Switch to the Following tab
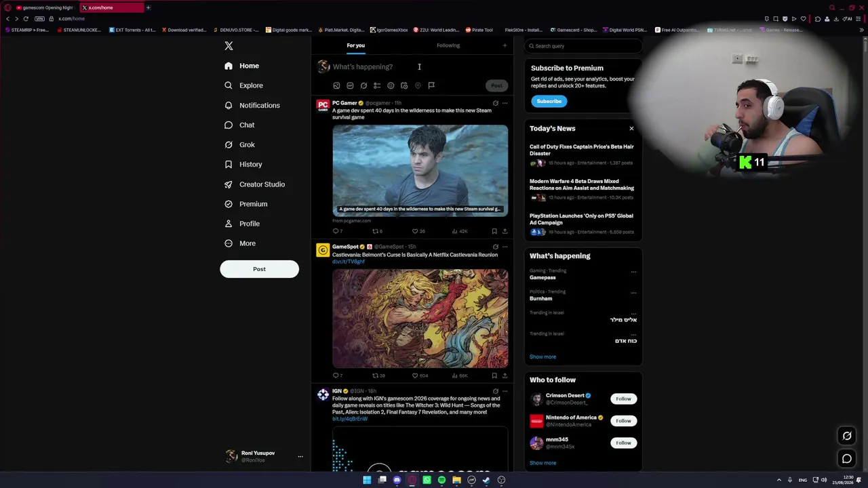 (448, 45)
